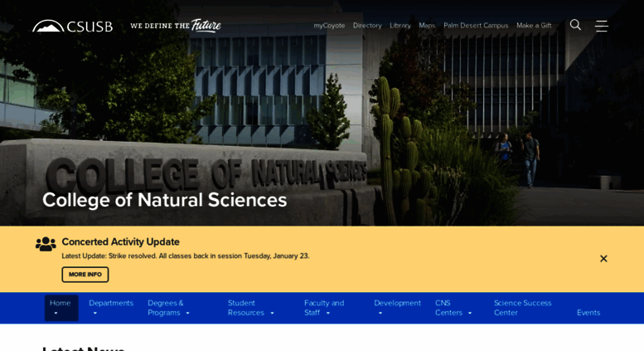
Task: Click Make a Gift link
Action: [534, 26]
